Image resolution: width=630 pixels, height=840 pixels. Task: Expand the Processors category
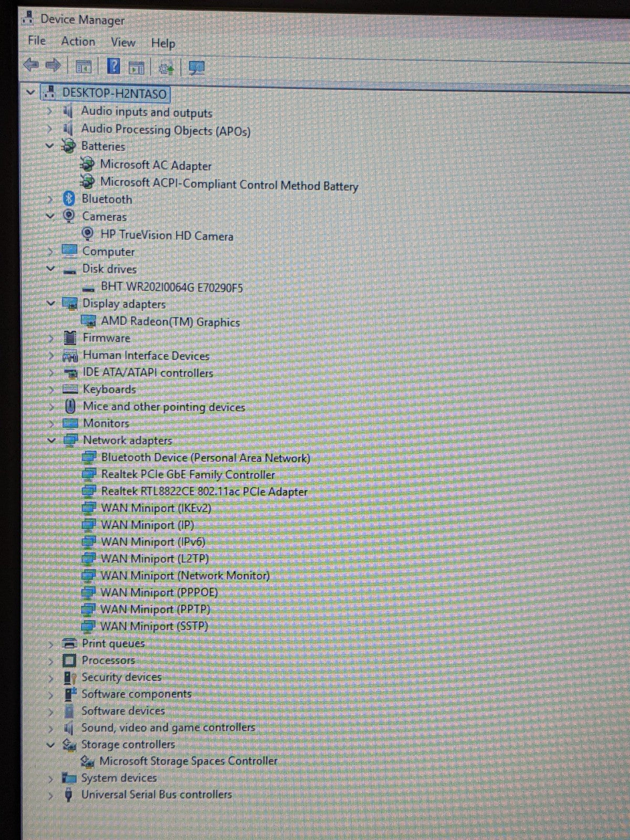pyautogui.click(x=51, y=660)
